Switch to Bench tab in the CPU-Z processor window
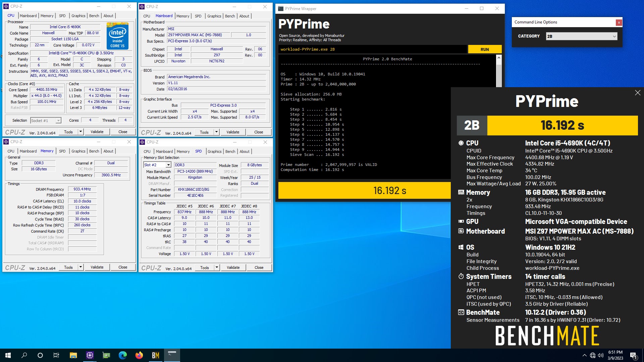Screen dimensions: 644x362 click(x=94, y=16)
